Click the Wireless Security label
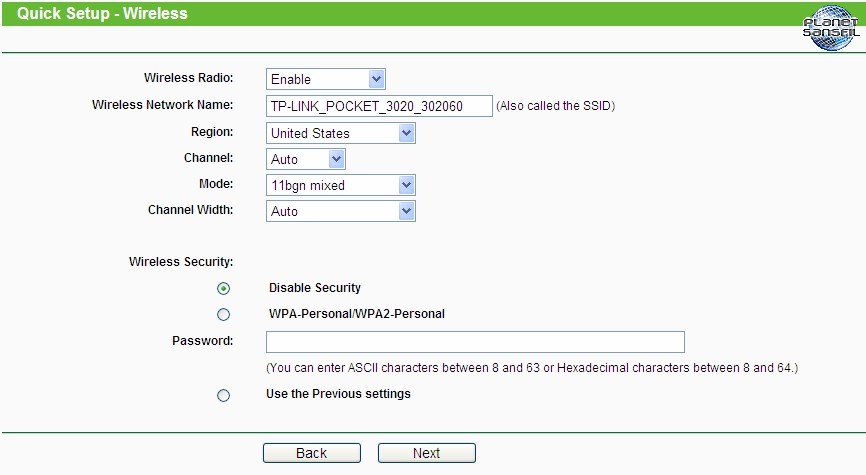This screenshot has width=866, height=475. [x=181, y=262]
